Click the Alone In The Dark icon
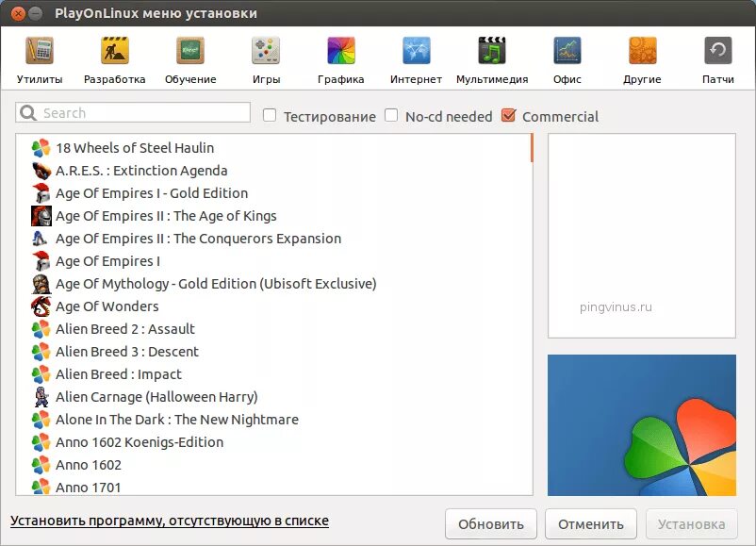 click(x=41, y=420)
